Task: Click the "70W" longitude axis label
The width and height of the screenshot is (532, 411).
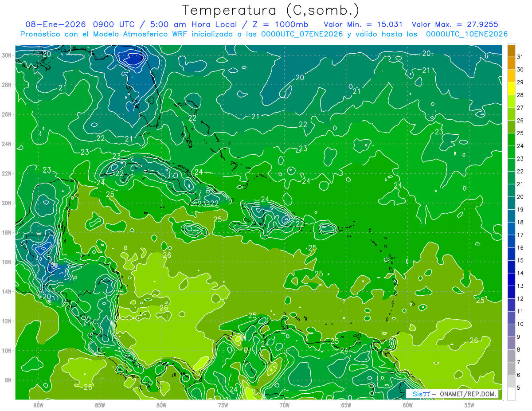Action: pos(285,405)
